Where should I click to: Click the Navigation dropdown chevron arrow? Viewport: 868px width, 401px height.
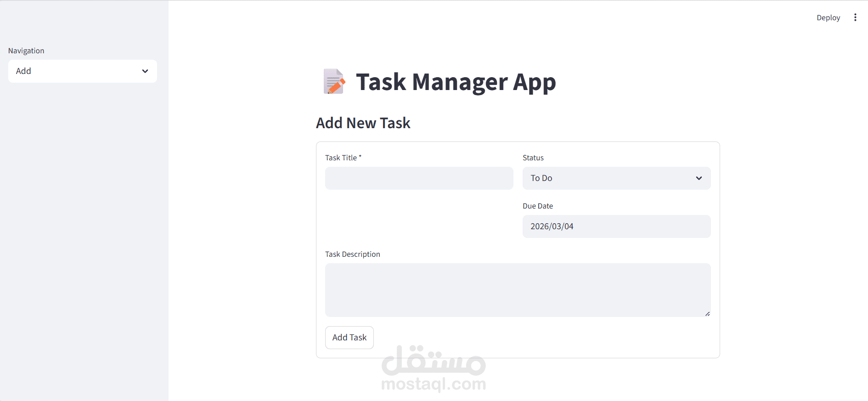pos(145,71)
